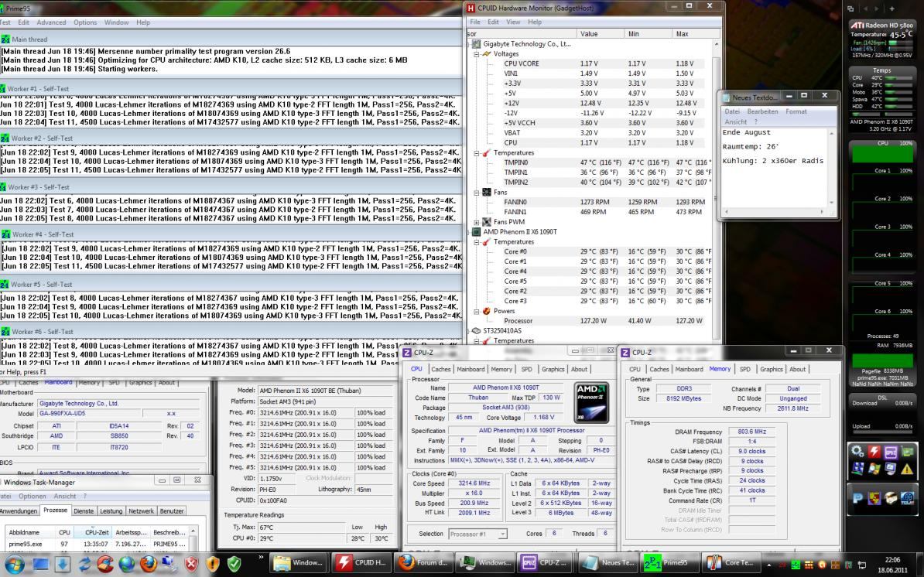This screenshot has height=577, width=924.
Task: Switch to the Prime95 taskbar button
Action: (x=669, y=562)
